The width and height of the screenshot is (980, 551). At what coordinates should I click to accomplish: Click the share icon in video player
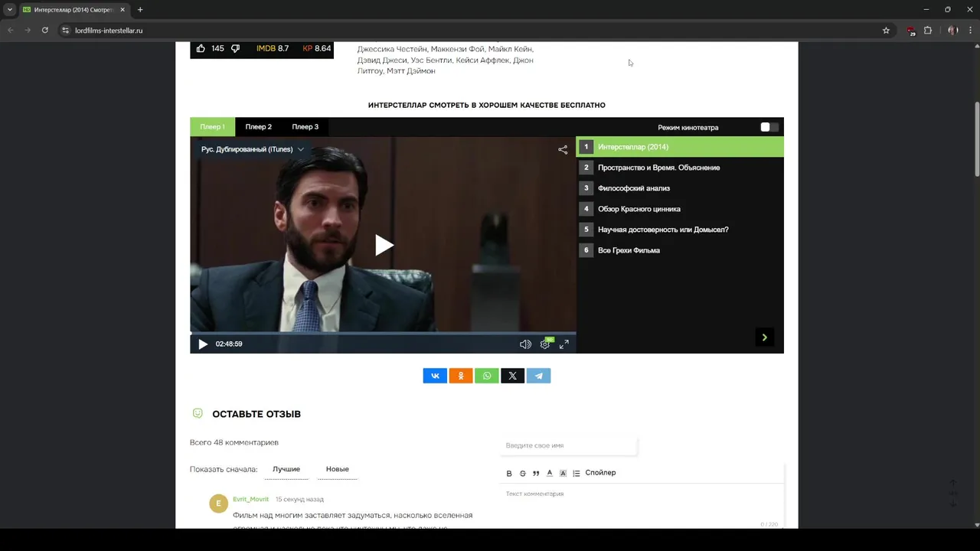coord(563,150)
